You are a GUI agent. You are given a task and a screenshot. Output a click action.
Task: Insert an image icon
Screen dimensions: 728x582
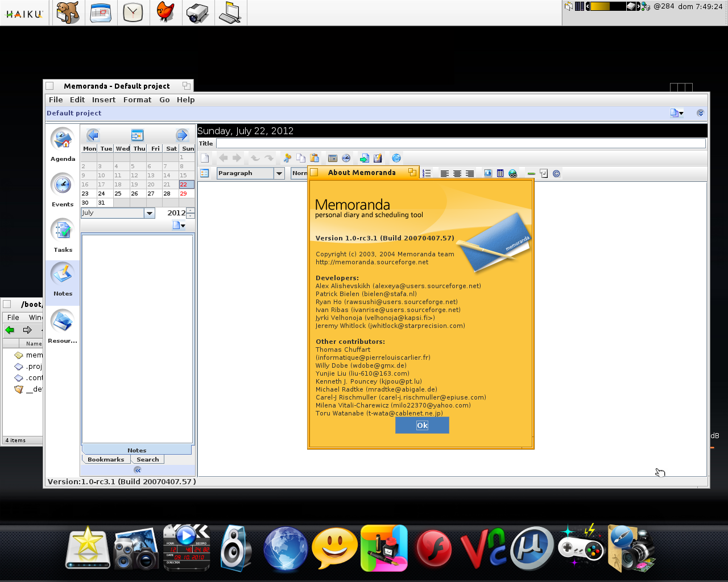(x=488, y=173)
